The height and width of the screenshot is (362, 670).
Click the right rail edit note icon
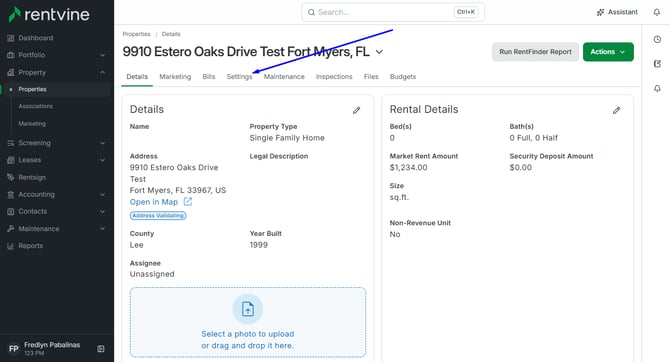(657, 64)
